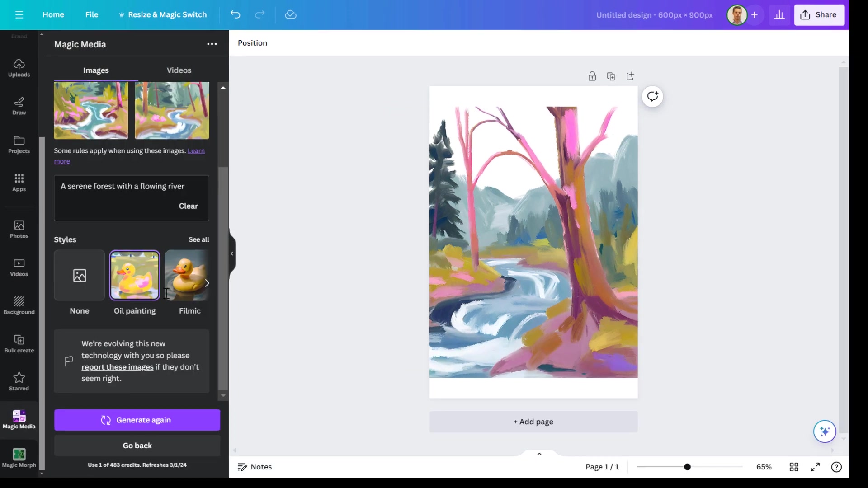The height and width of the screenshot is (488, 868).
Task: Toggle full screen view
Action: [815, 467]
